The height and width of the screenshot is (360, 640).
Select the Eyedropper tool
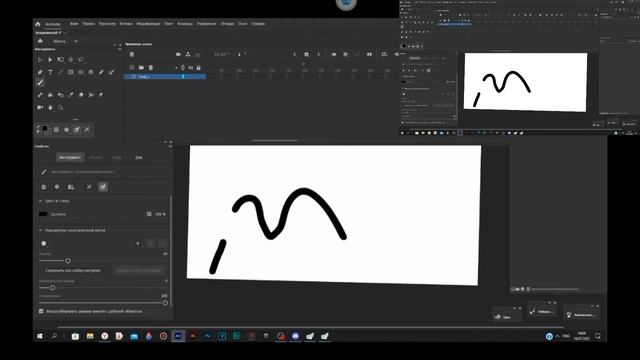click(x=71, y=95)
